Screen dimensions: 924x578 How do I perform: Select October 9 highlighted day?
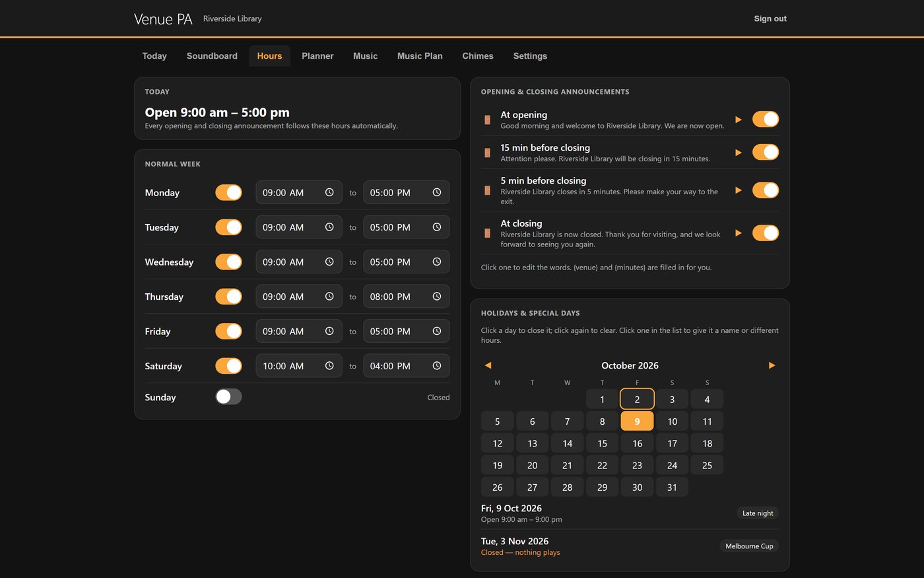637,421
